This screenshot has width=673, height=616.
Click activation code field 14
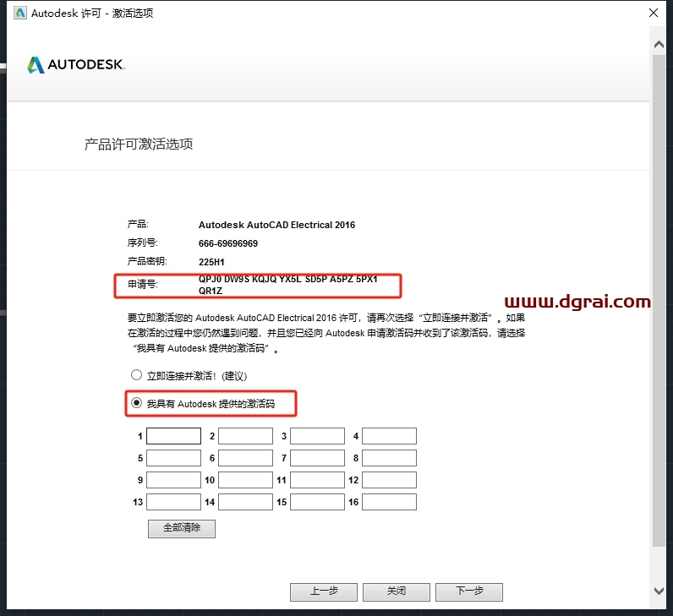click(245, 502)
